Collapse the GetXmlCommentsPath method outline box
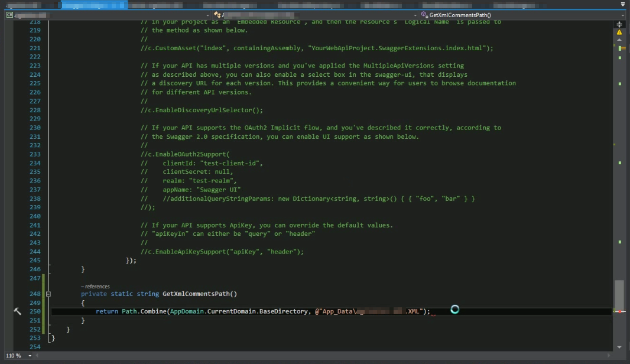This screenshot has height=364, width=630. [x=48, y=294]
